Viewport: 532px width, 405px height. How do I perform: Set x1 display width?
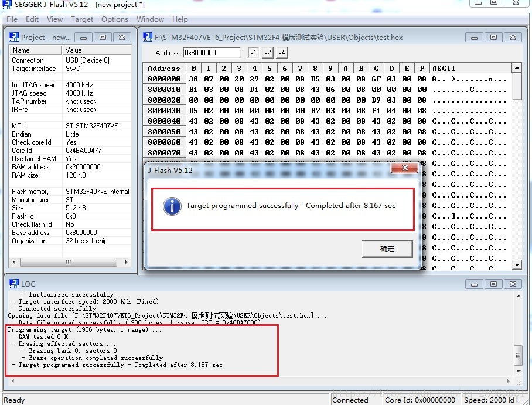253,53
